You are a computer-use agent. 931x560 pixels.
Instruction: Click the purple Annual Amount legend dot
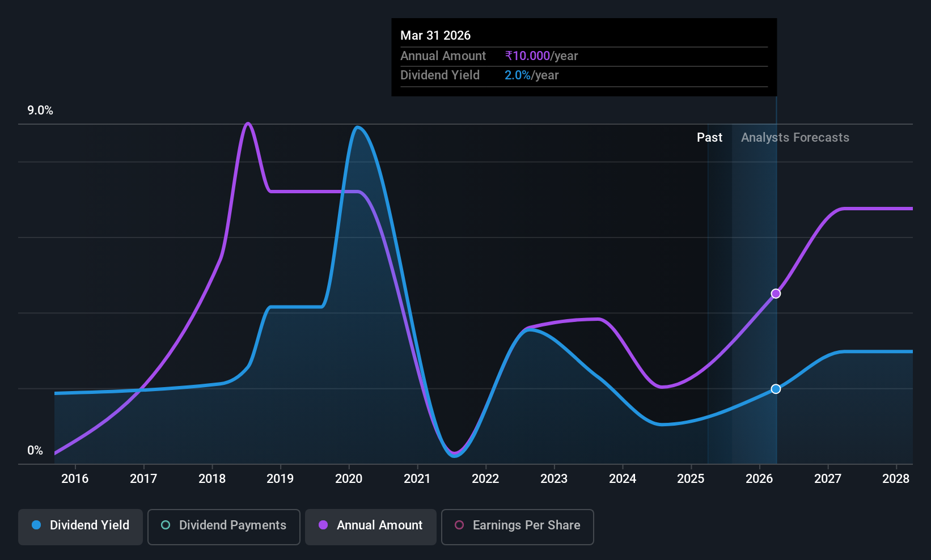tap(323, 525)
